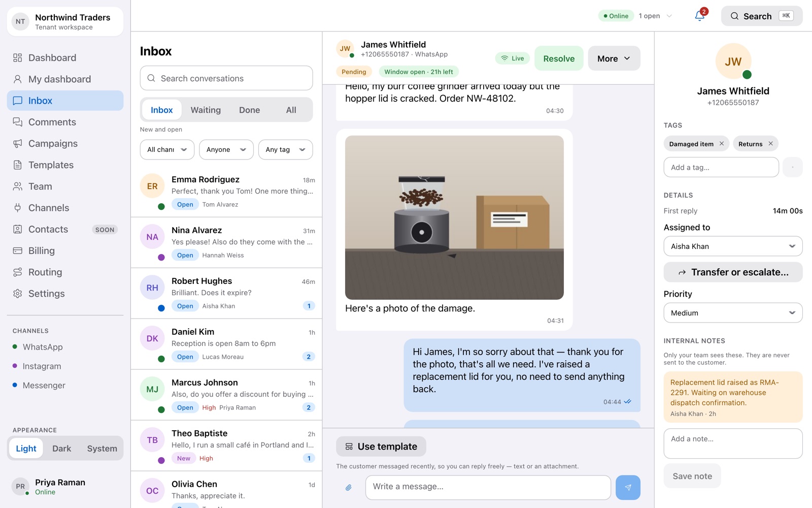
Task: Focus the Write a message field
Action: tap(488, 488)
